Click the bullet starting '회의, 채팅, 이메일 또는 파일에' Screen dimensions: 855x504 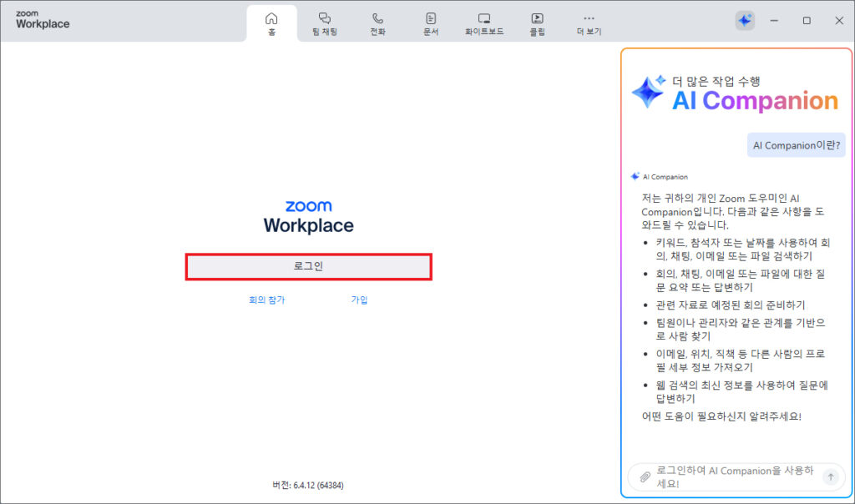click(741, 280)
